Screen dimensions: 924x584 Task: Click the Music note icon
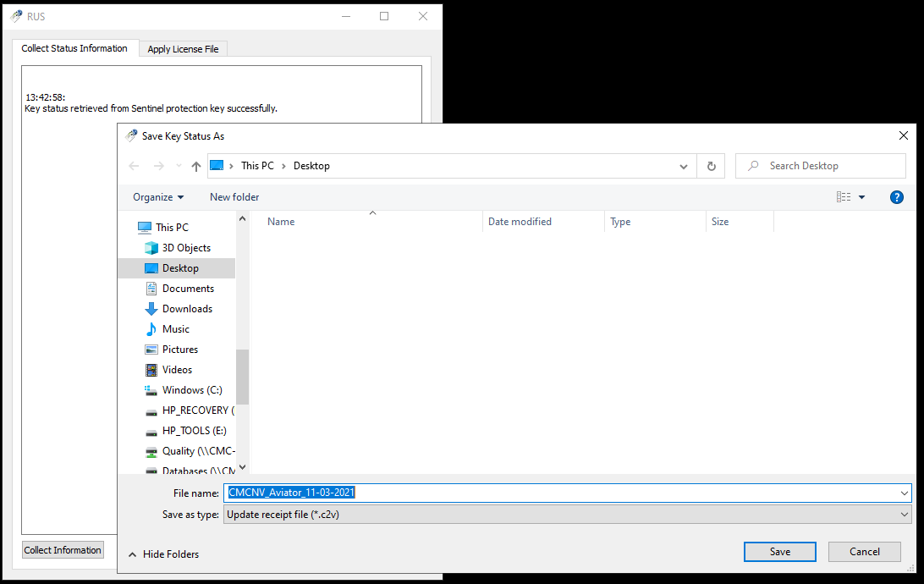point(151,329)
